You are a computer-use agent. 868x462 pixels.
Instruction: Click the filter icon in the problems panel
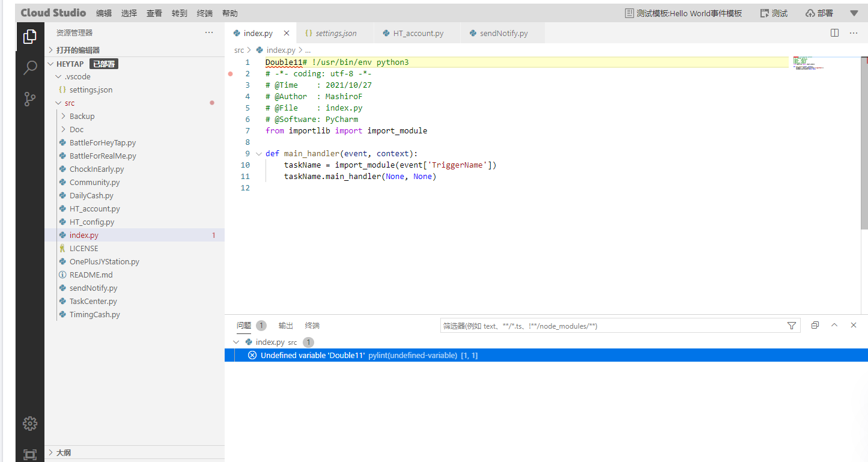click(791, 325)
